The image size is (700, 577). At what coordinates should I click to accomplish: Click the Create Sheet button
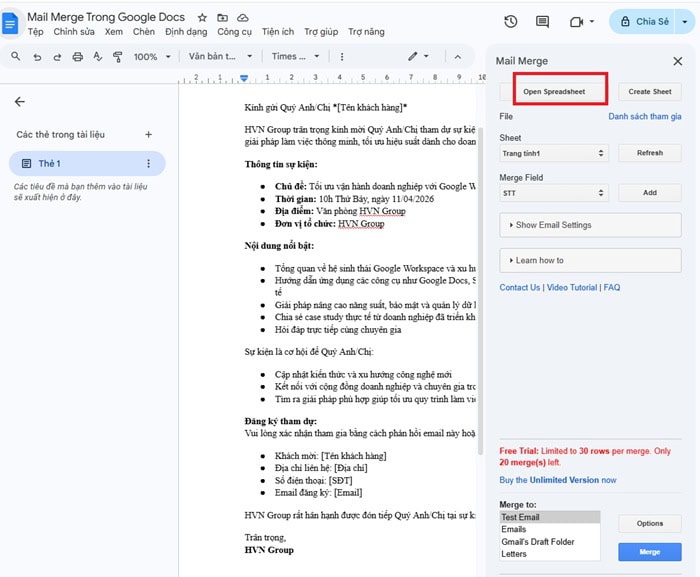[650, 92]
